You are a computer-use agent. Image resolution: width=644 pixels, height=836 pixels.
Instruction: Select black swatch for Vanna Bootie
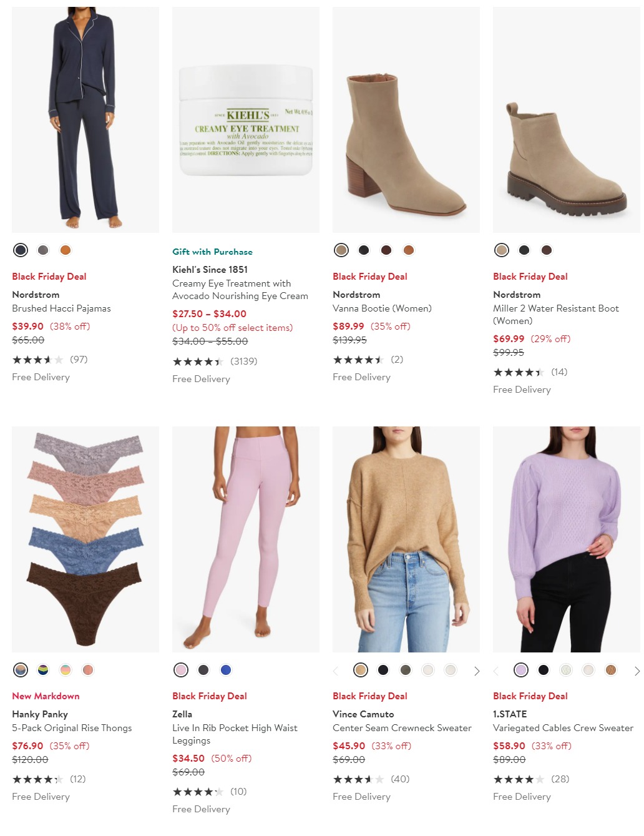pos(364,250)
